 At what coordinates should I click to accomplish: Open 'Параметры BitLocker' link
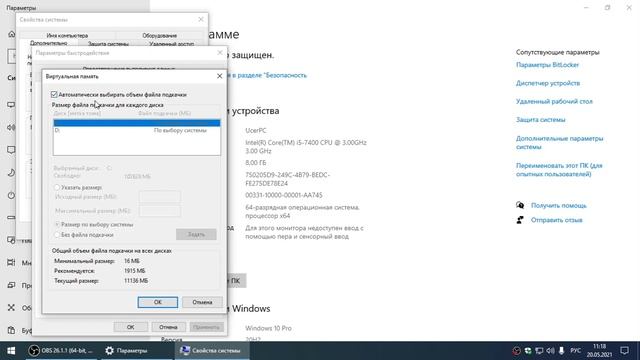coord(547,65)
